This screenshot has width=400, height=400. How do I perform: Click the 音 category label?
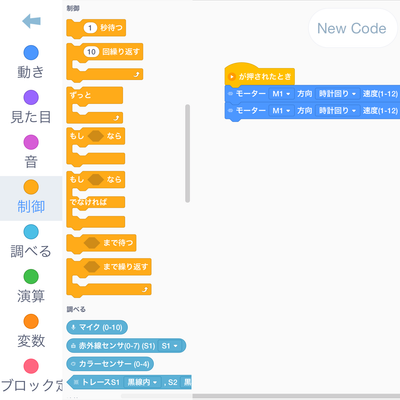click(x=31, y=162)
